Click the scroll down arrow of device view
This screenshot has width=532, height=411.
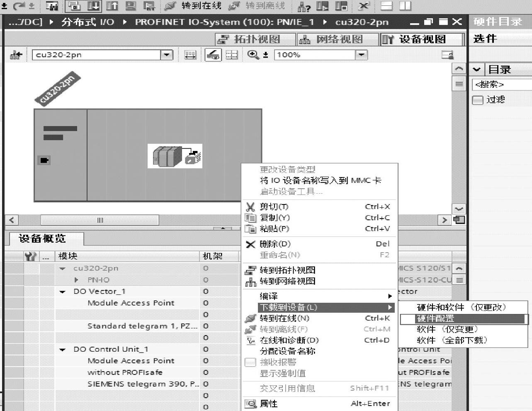(x=459, y=209)
